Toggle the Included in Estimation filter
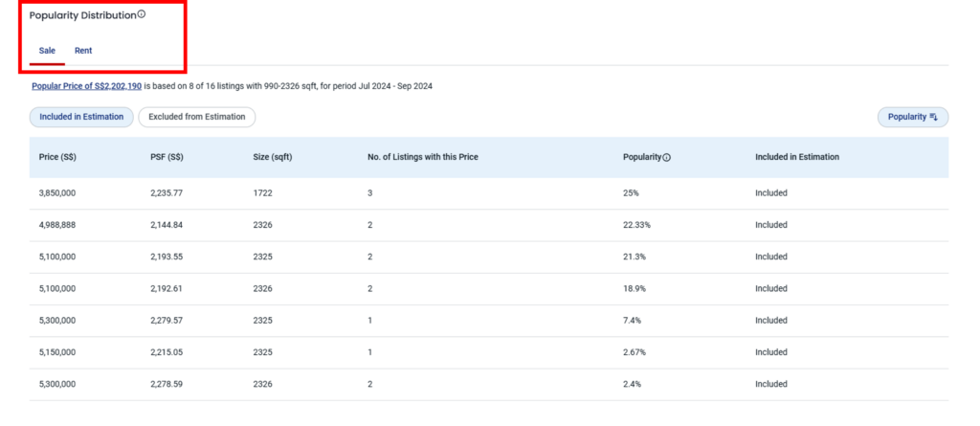Screen dimensions: 980x426 tap(81, 117)
